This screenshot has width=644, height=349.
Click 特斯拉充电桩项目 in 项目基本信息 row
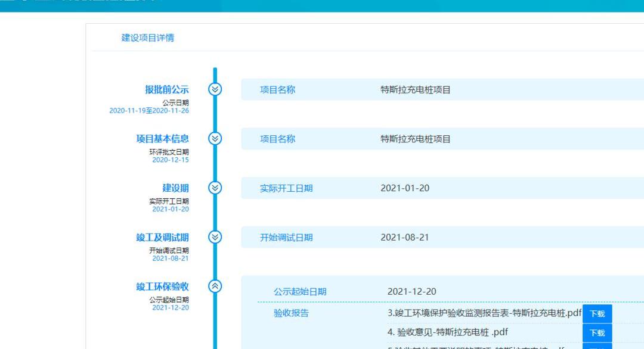pos(415,139)
